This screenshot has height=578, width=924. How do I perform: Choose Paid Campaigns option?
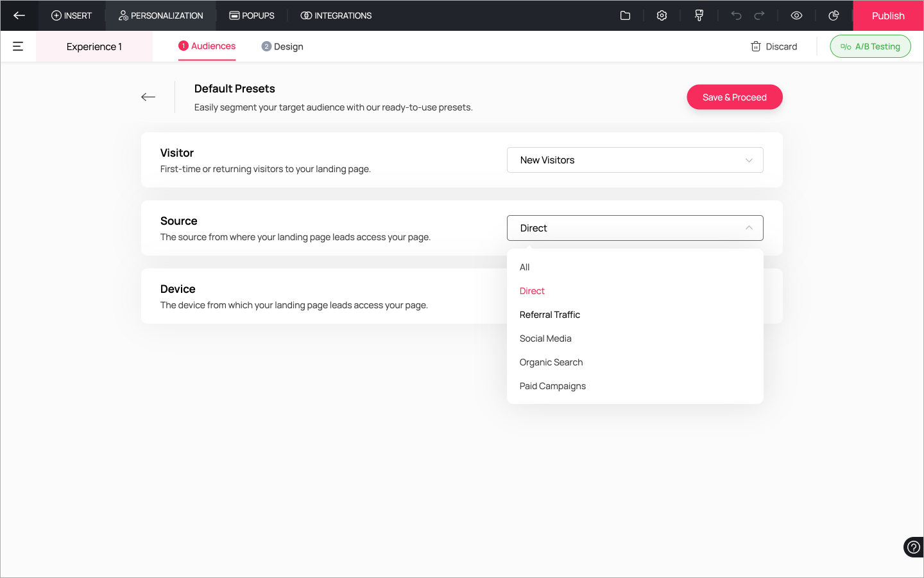point(552,386)
